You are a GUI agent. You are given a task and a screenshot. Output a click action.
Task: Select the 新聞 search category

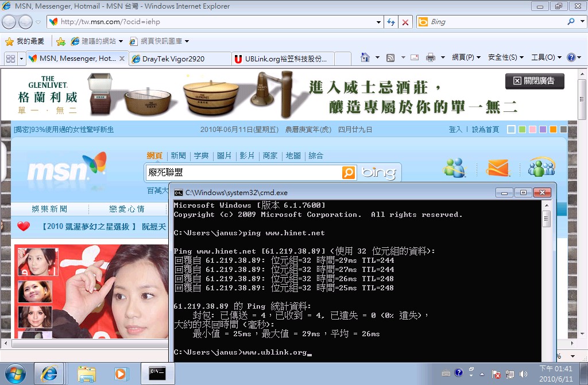click(178, 155)
